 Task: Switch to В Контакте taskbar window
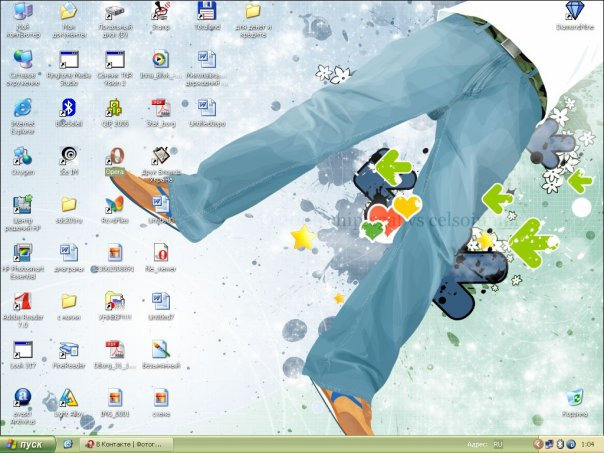pyautogui.click(x=124, y=444)
